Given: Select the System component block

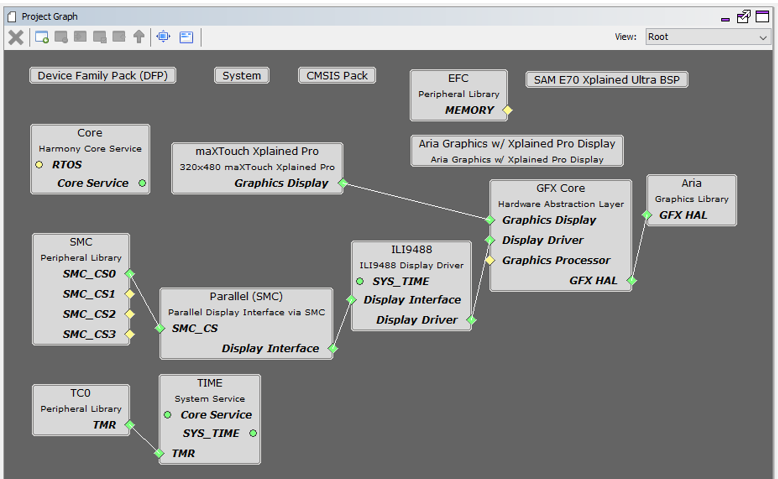Looking at the screenshot, I should click(242, 75).
